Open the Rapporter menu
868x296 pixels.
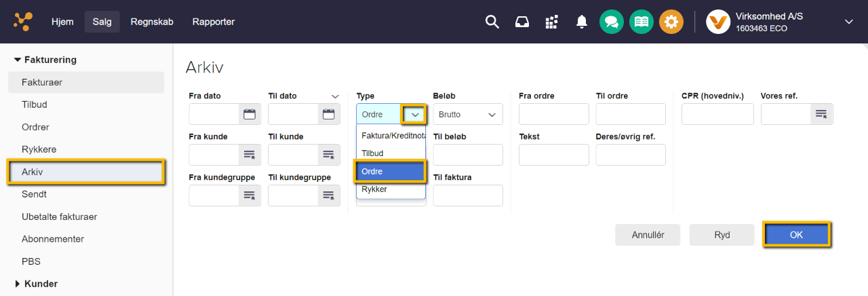(x=213, y=22)
